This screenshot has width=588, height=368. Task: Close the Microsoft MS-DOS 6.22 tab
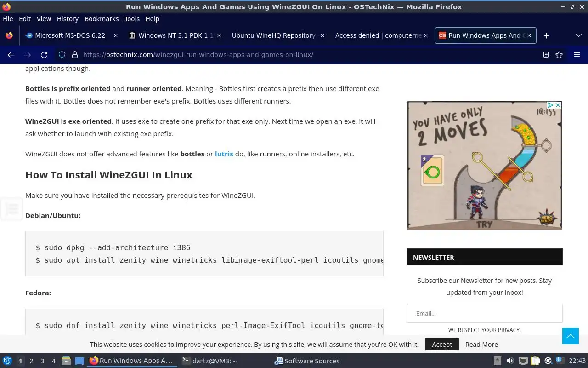click(x=116, y=35)
